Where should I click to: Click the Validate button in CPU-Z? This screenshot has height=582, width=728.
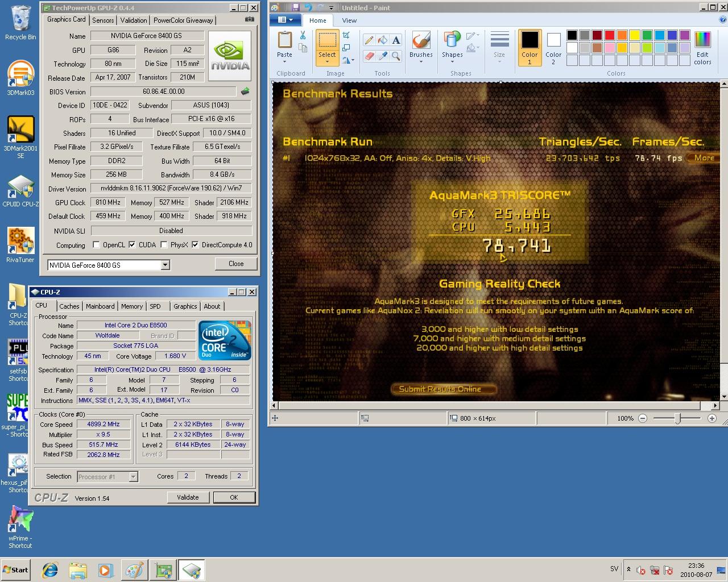(x=188, y=497)
